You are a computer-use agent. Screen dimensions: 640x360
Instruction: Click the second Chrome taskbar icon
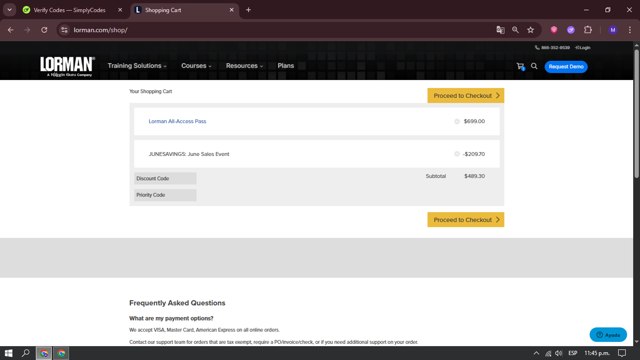click(x=61, y=353)
